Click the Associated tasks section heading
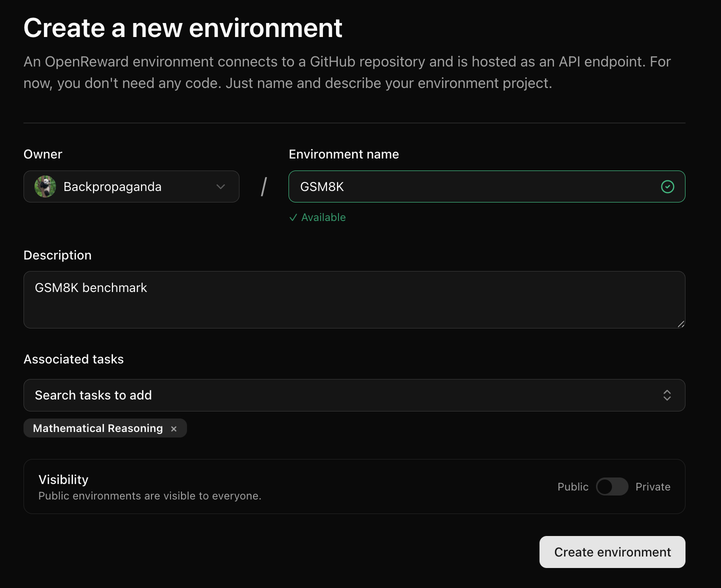The height and width of the screenshot is (588, 721). (73, 359)
